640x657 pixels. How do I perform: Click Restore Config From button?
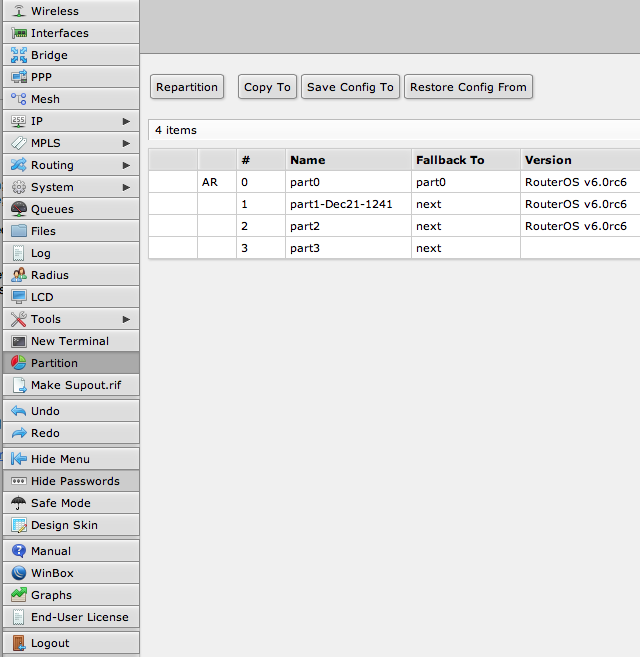pos(468,87)
